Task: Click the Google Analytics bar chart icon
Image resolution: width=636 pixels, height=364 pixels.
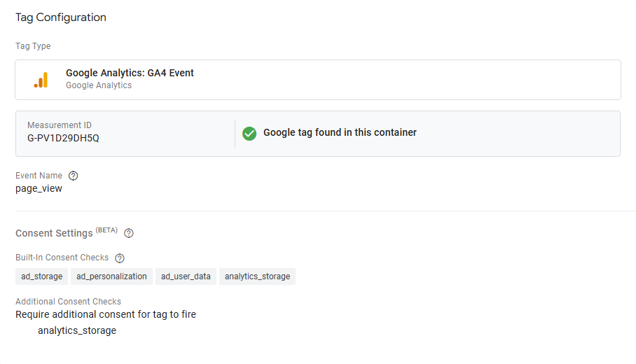Action: tap(41, 80)
